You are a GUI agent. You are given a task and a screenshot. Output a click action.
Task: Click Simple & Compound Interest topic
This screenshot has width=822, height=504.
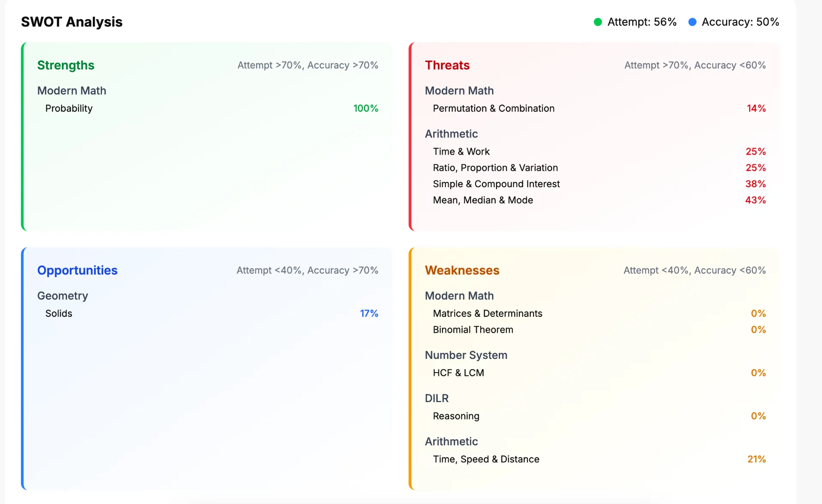[496, 184]
